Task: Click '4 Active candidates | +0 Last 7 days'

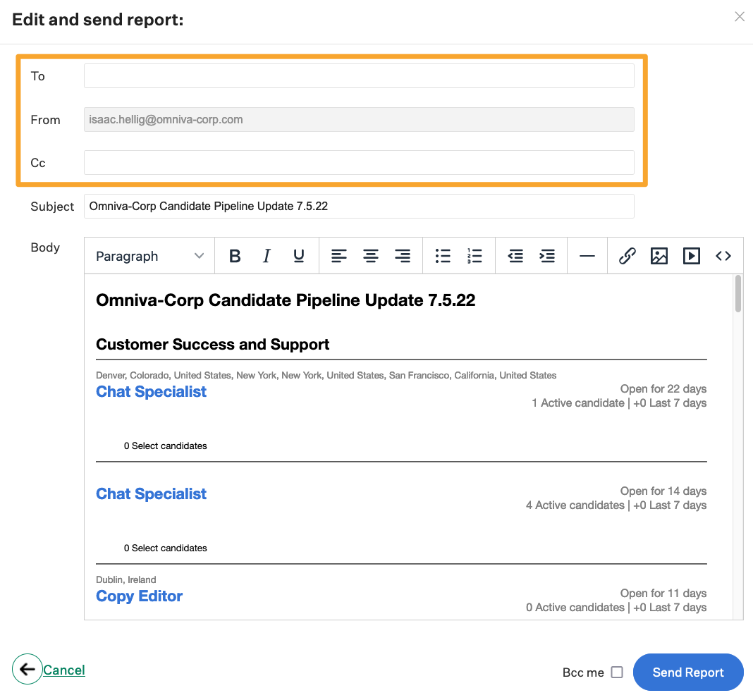Action: coord(616,505)
